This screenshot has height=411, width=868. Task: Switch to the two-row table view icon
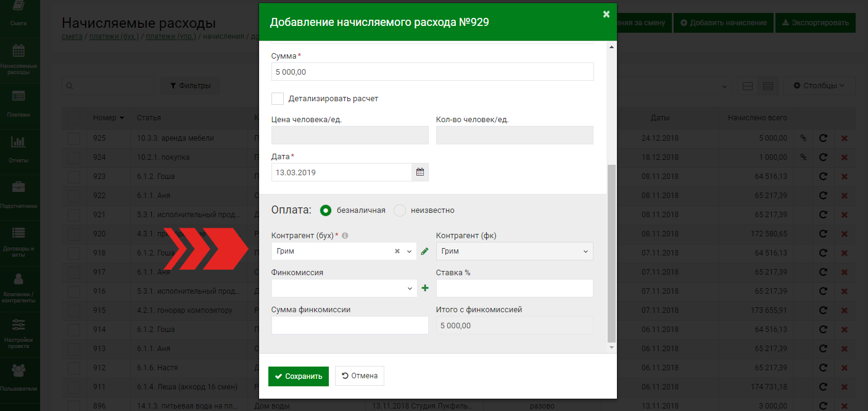pyautogui.click(x=746, y=86)
